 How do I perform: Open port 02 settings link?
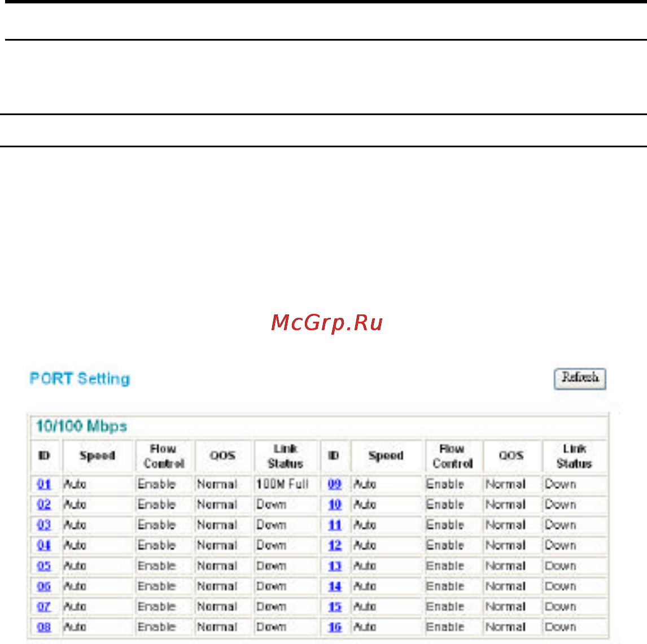pyautogui.click(x=43, y=504)
